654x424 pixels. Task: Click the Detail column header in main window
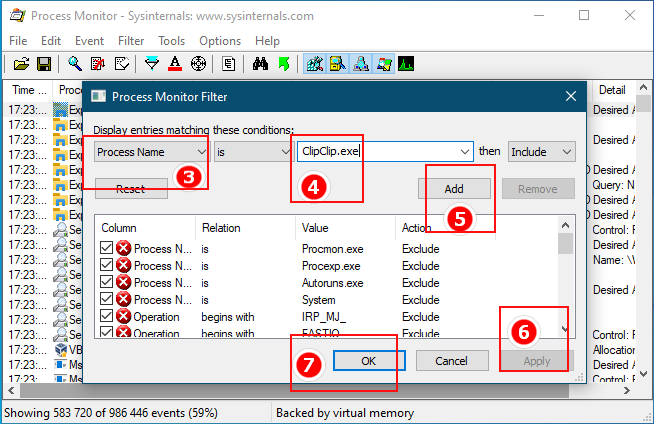[612, 90]
